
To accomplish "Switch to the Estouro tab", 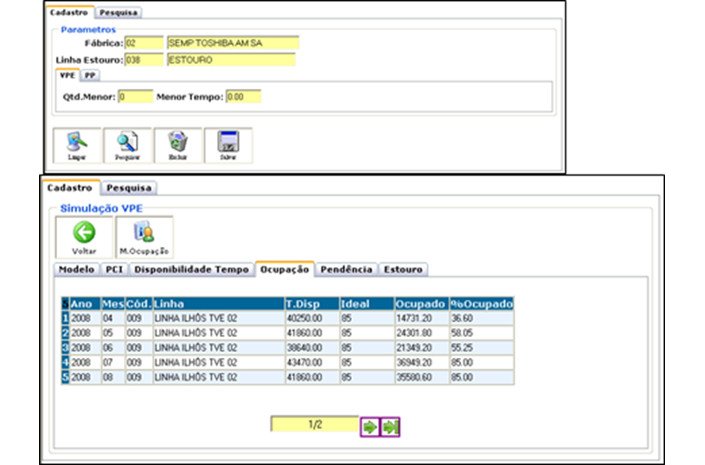I will tap(402, 269).
